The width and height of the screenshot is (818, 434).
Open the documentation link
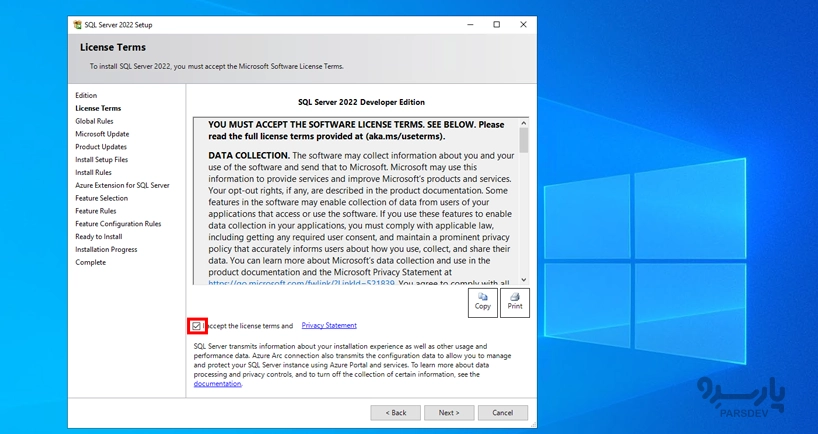click(217, 384)
